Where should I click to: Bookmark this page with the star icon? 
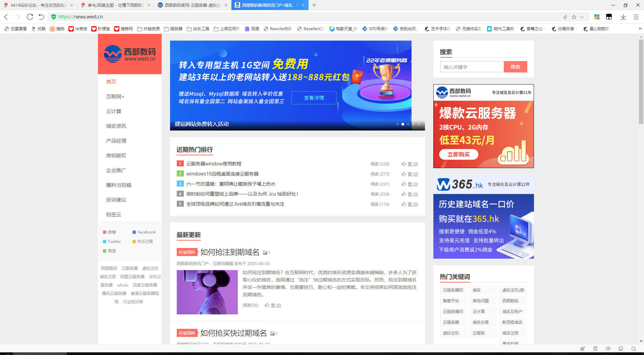click(x=574, y=17)
